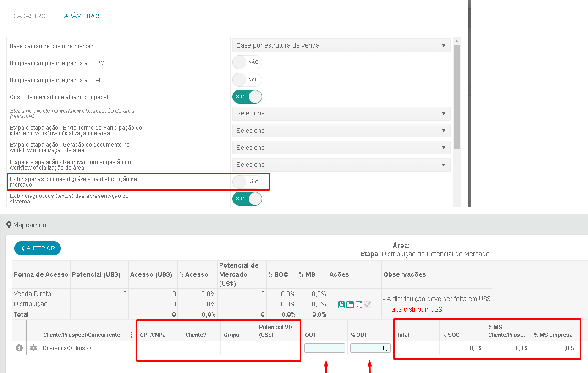Click the CPF/CNPJ column header

(153, 335)
